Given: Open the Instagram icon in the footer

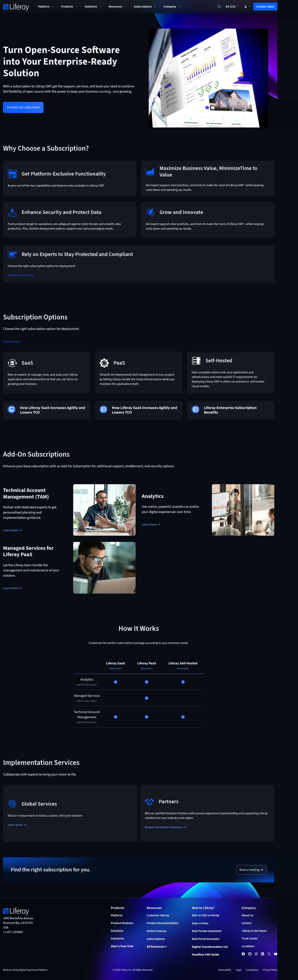Looking at the screenshot, I should pyautogui.click(x=256, y=954).
